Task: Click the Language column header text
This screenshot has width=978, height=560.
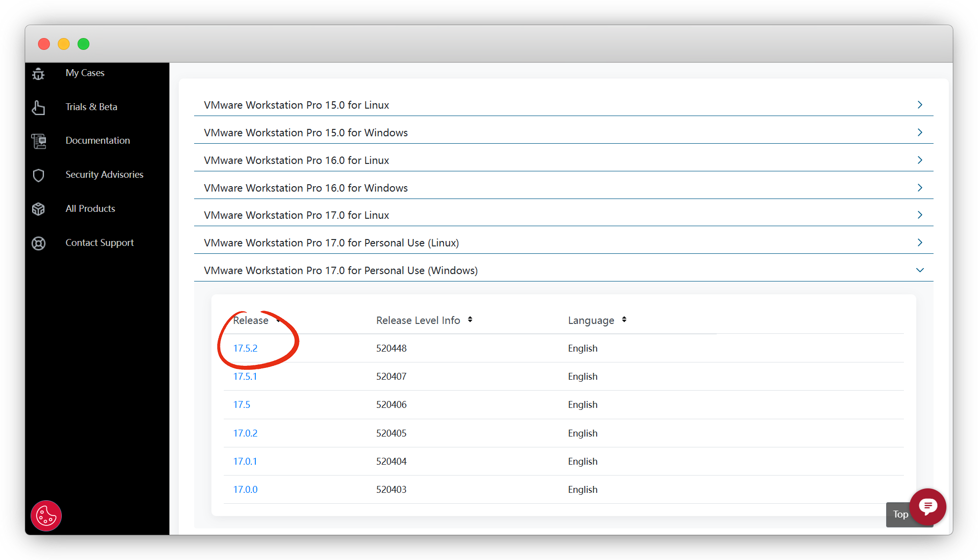Action: 591,320
